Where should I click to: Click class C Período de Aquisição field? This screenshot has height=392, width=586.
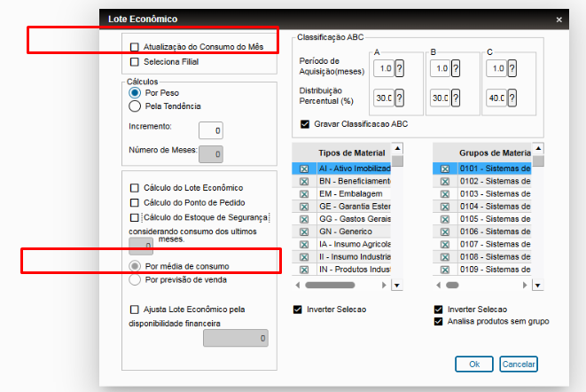tap(496, 68)
